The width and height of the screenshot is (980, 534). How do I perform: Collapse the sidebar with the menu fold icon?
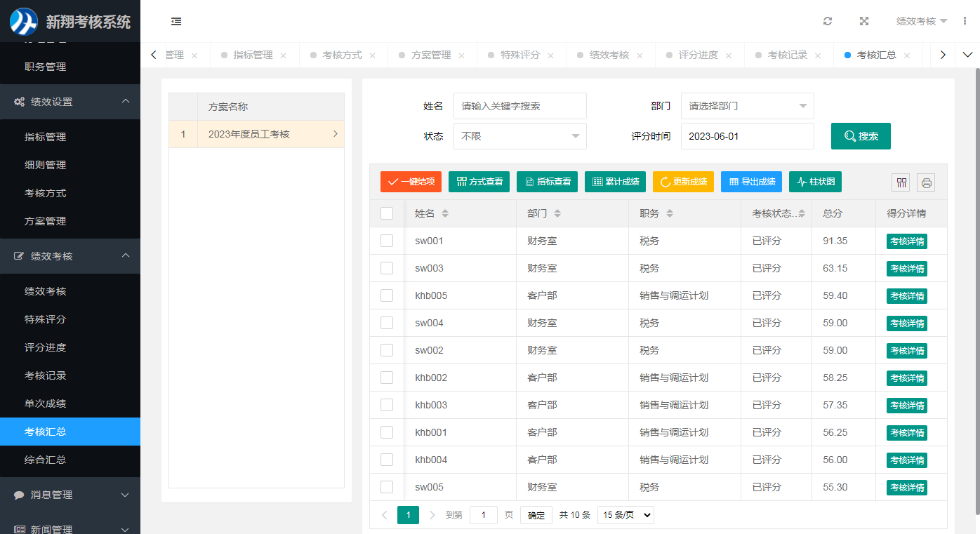(x=176, y=21)
